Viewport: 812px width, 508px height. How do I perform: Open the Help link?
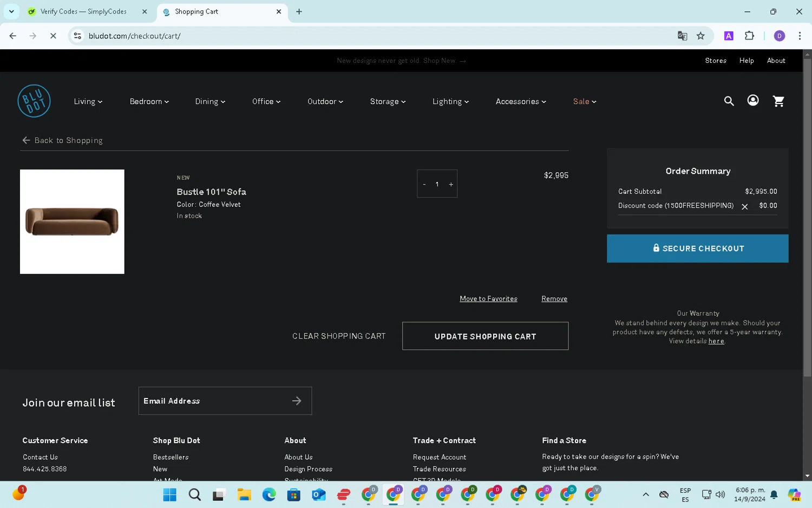[746, 61]
